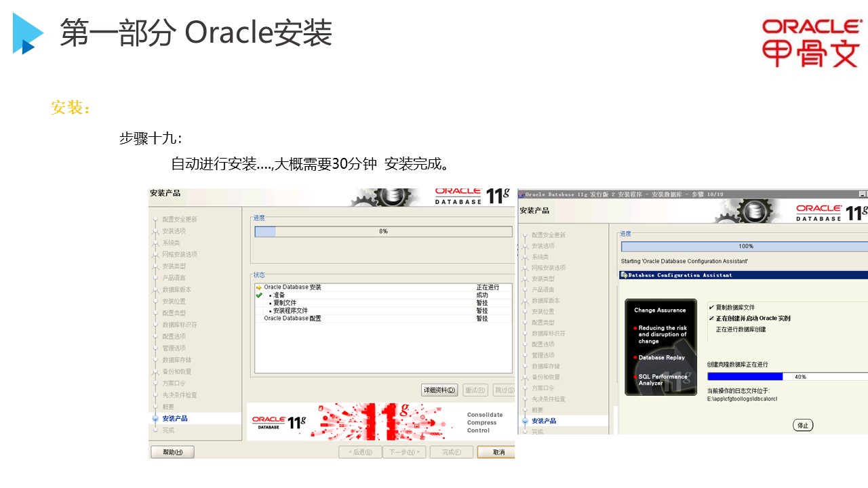Click the Database Configuration Assistant title bar
This screenshot has height=488, width=868.
[743, 275]
